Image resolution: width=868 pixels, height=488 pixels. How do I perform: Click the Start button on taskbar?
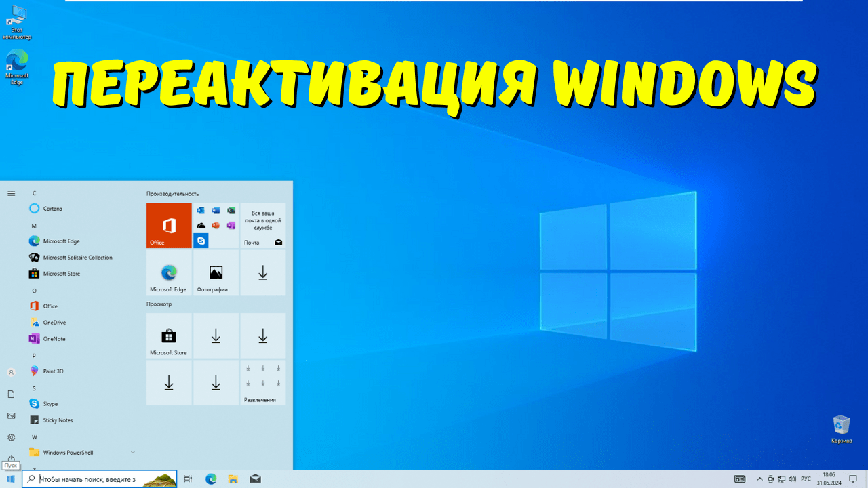[11, 479]
